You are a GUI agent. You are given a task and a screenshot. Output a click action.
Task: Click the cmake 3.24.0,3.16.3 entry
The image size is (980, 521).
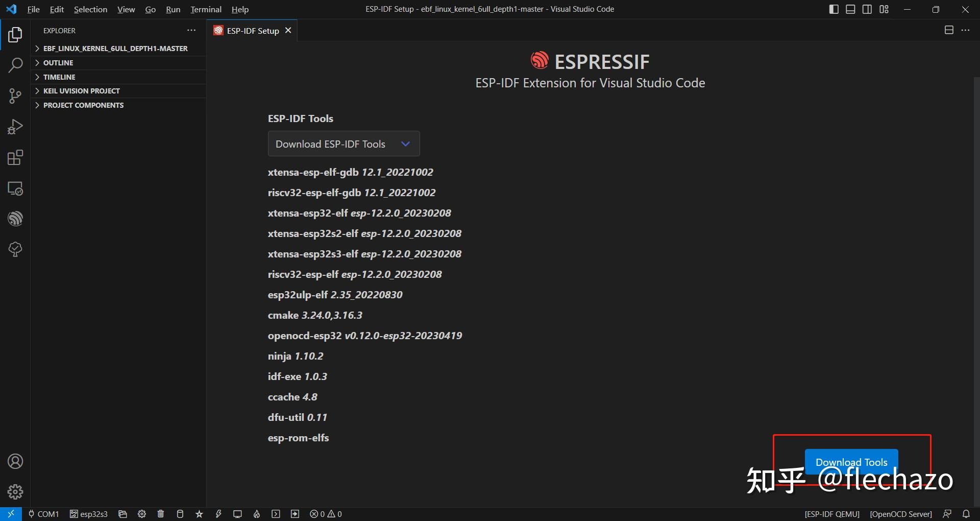[315, 315]
